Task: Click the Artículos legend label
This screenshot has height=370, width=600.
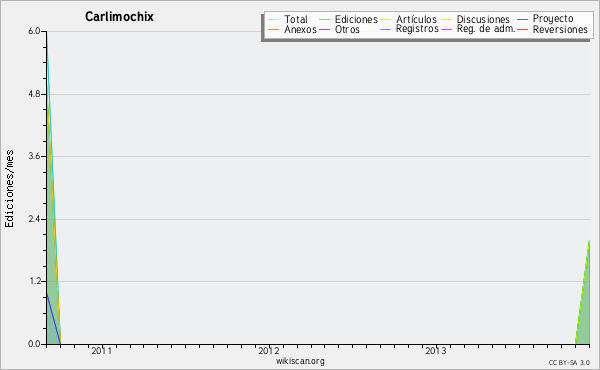Action: (x=416, y=19)
